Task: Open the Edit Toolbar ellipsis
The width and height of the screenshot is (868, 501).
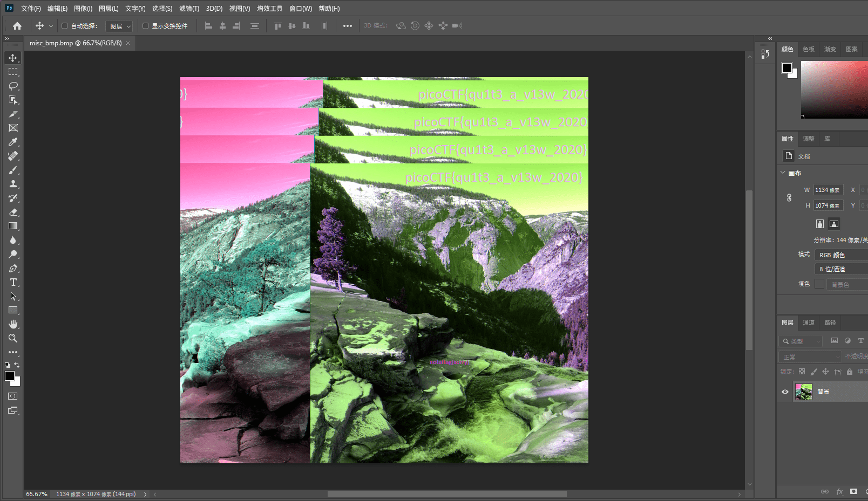Action: pos(13,352)
